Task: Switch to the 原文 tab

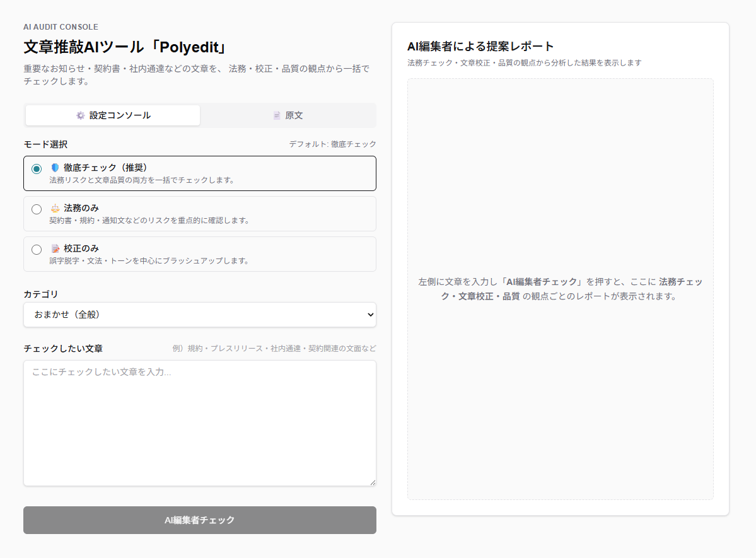Action: (288, 115)
